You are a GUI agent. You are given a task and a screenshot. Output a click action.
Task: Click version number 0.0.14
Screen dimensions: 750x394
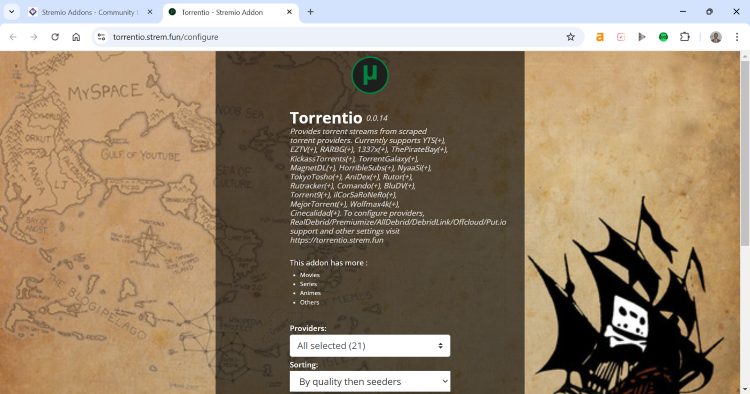tap(377, 118)
